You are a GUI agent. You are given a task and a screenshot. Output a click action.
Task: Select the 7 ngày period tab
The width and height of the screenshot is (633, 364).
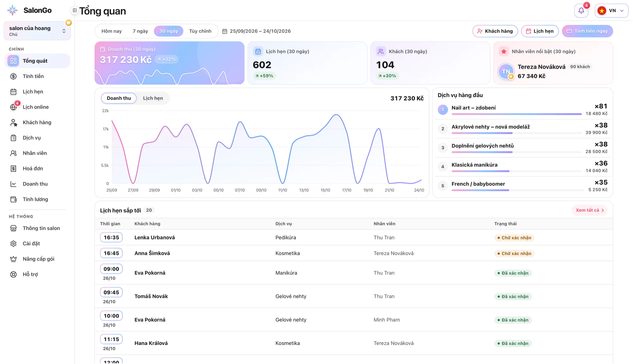[x=140, y=31]
